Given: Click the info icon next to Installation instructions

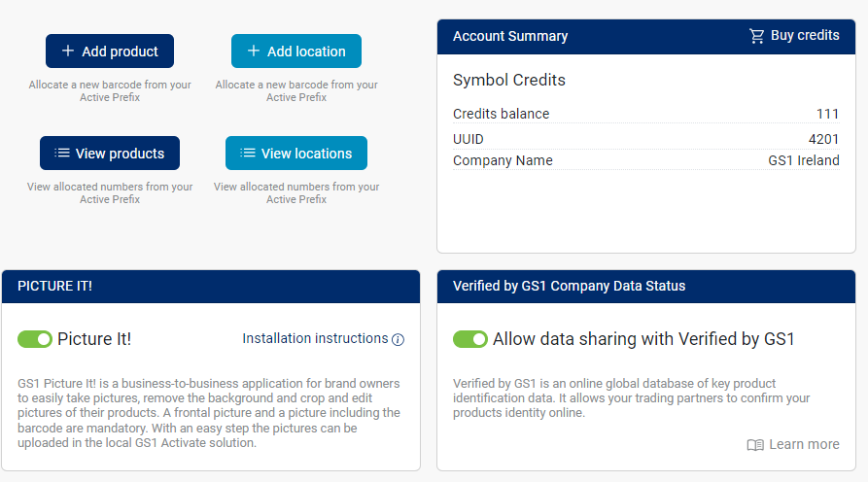Looking at the screenshot, I should click(x=398, y=339).
